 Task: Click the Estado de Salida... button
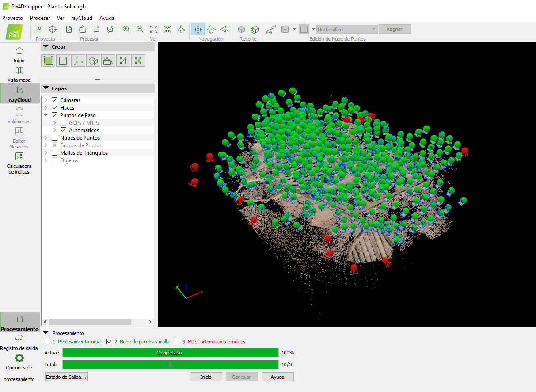pos(66,377)
